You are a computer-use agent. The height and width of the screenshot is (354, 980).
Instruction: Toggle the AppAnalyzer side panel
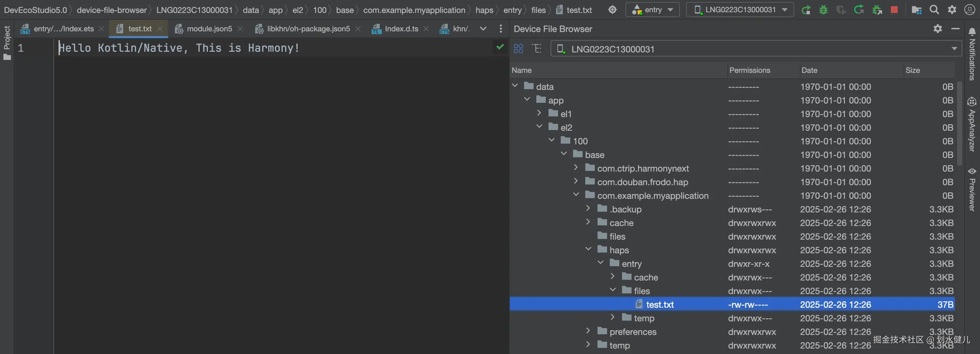pos(972,125)
